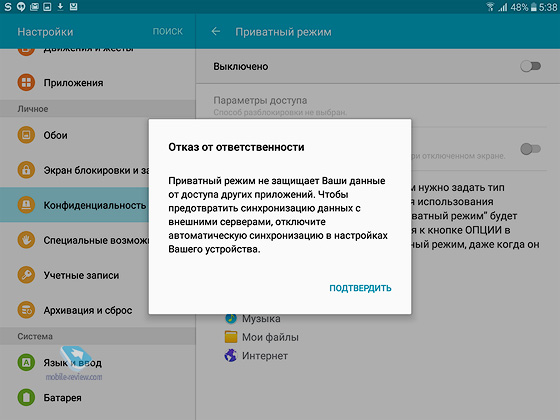560x420 pixels.
Task: Click the accessibility hand icon
Action: point(26,240)
